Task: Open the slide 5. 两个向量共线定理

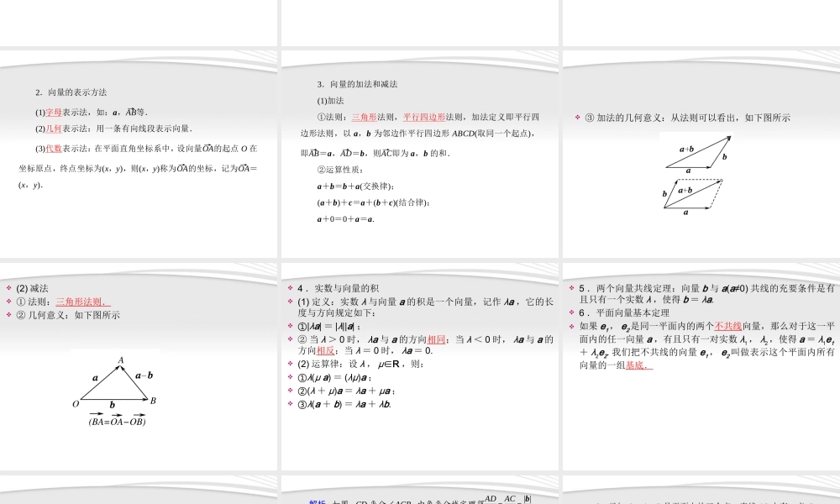Action: click(x=701, y=366)
